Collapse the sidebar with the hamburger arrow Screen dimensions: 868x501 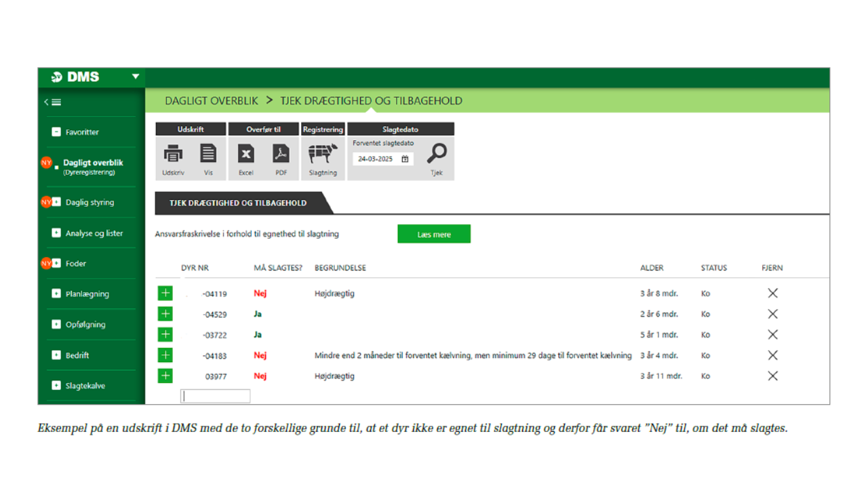point(53,102)
